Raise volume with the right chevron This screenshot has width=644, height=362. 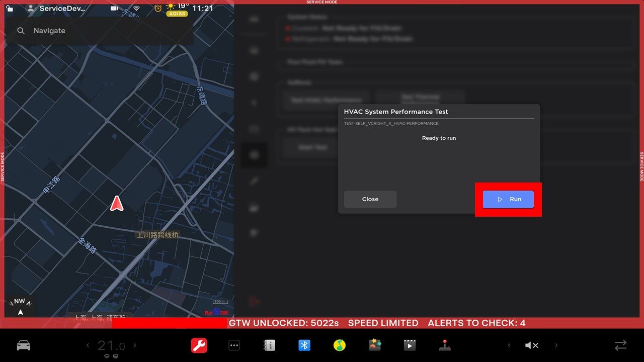click(556, 345)
